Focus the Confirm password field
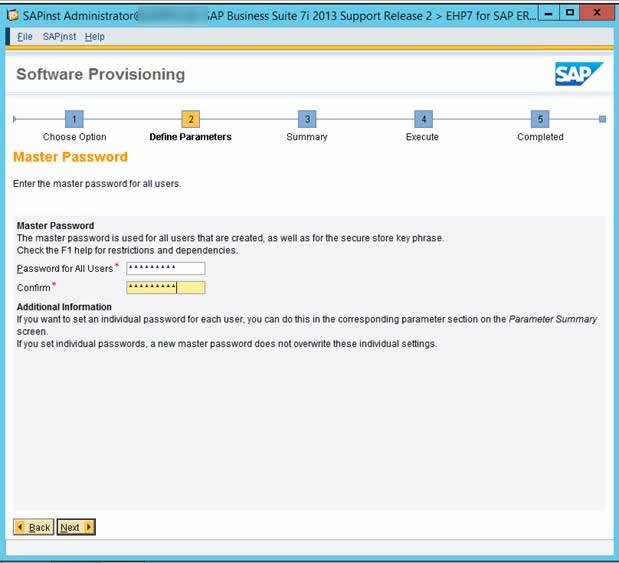 tap(166, 287)
